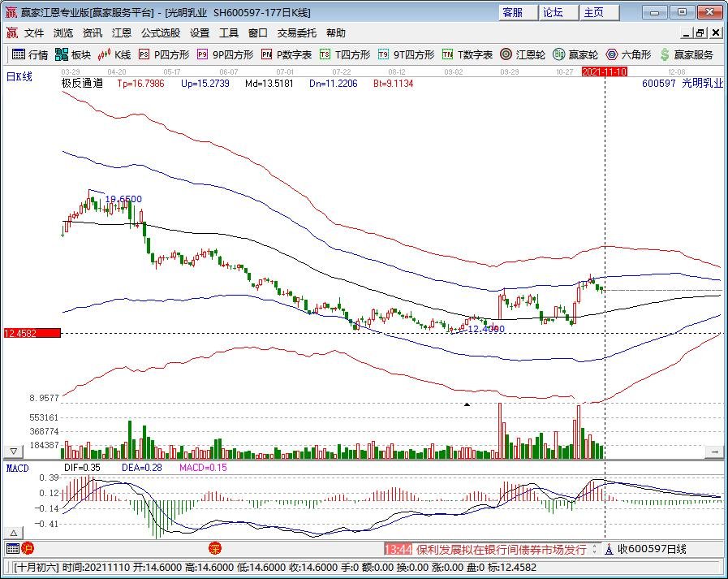
Task: Open the 板块 sector view
Action: coord(73,54)
